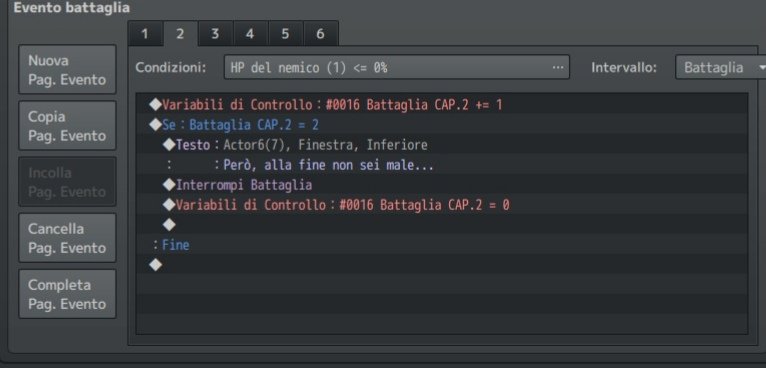Select the ': Fine' line

(x=442, y=245)
